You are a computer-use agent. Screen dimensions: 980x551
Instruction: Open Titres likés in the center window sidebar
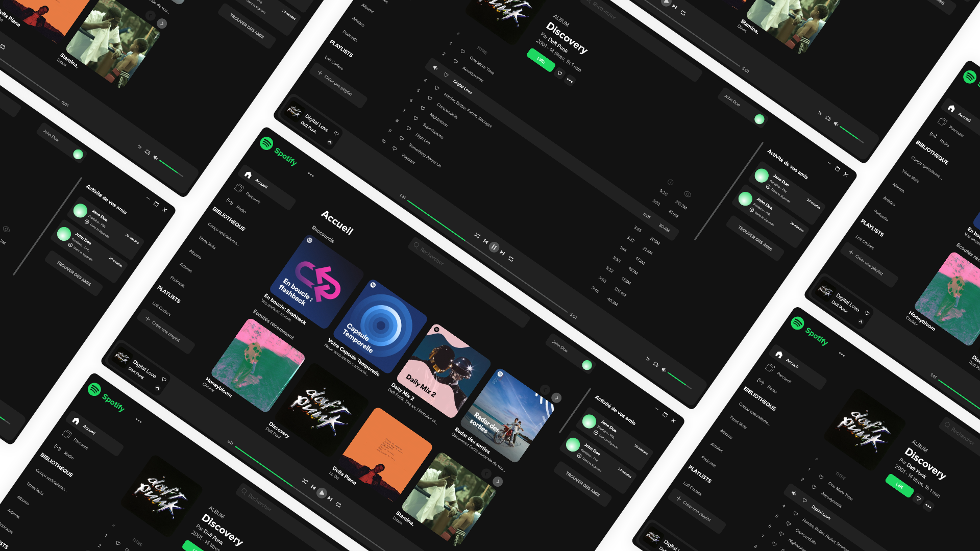[207, 243]
